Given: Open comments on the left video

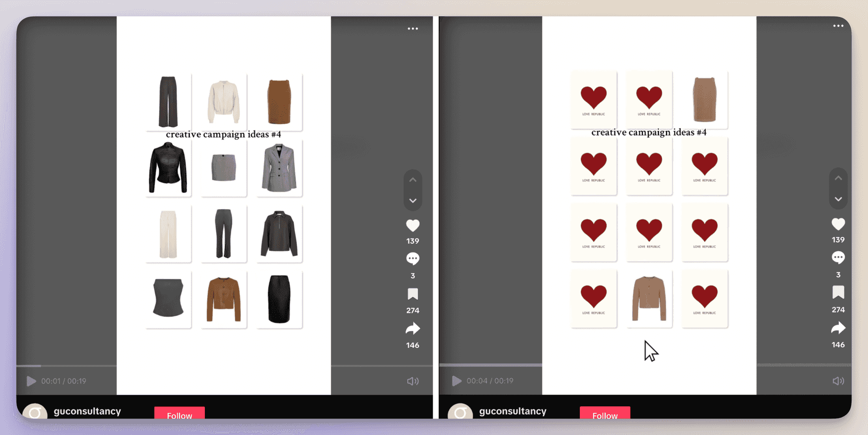Looking at the screenshot, I should 413,259.
